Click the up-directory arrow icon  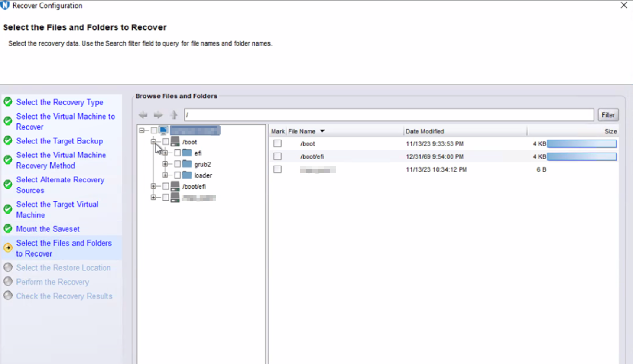173,115
